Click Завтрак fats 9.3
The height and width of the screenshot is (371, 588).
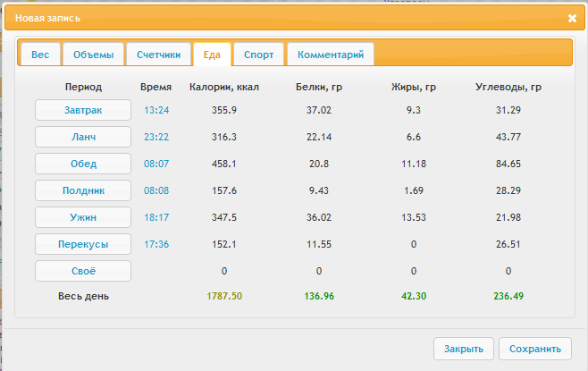coord(414,110)
